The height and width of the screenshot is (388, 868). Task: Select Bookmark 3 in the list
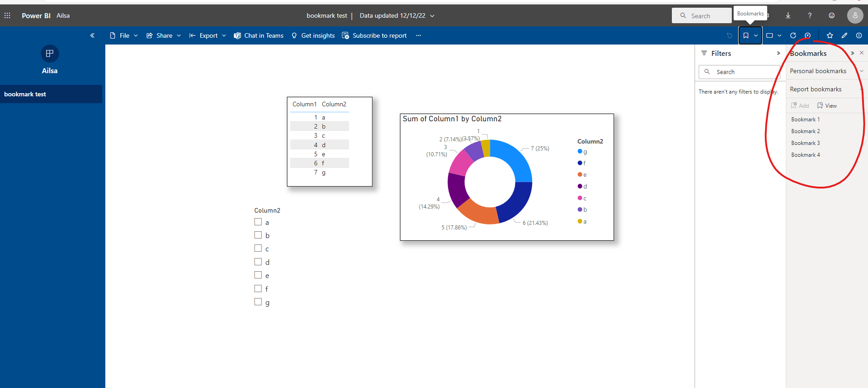(805, 143)
